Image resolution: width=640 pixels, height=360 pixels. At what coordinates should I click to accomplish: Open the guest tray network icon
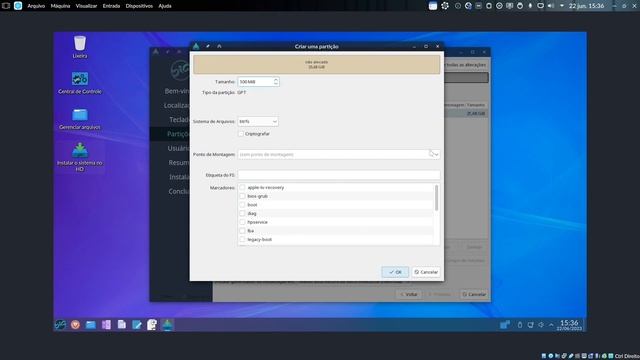pos(530,325)
